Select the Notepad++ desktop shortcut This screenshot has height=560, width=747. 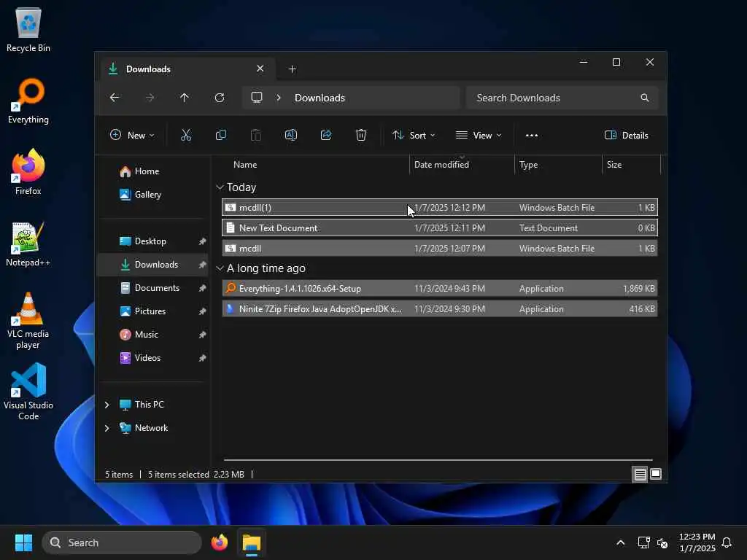(28, 244)
